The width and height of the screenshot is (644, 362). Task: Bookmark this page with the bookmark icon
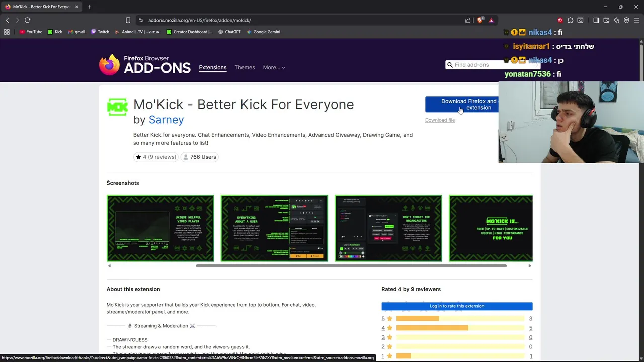[x=128, y=20]
